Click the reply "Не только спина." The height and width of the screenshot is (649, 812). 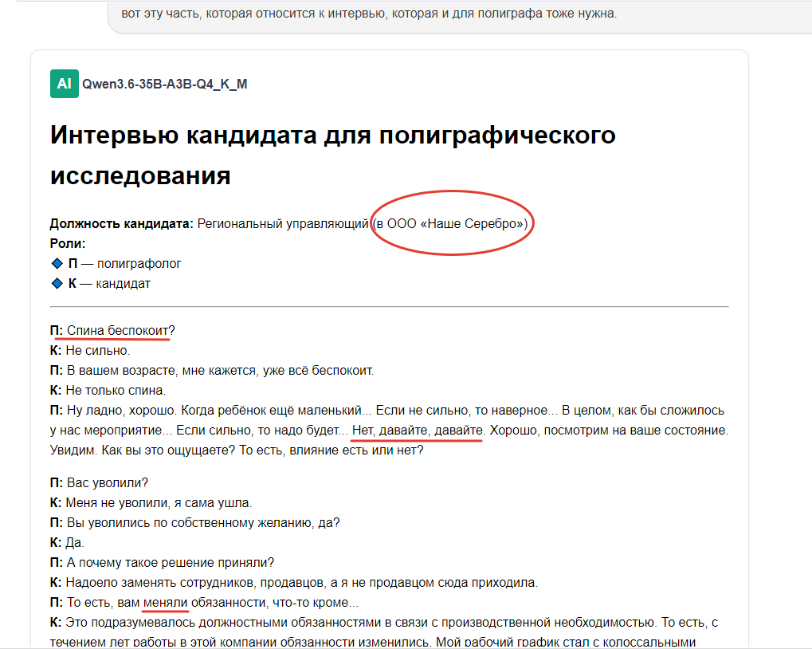(116, 391)
